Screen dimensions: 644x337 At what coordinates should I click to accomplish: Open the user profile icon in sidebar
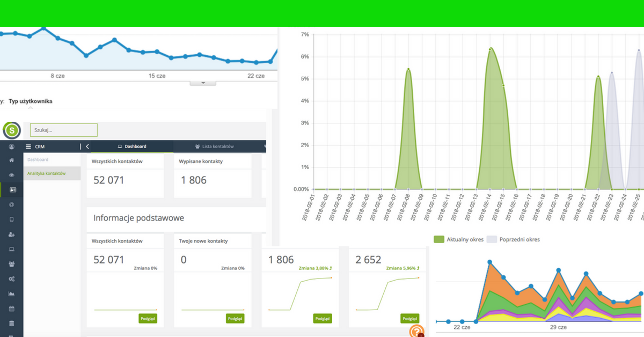point(12,147)
